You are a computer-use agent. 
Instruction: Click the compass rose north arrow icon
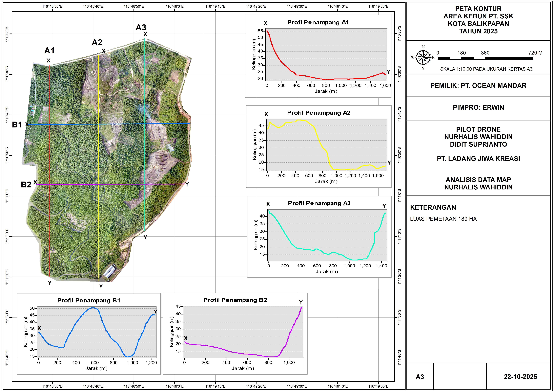[423, 57]
